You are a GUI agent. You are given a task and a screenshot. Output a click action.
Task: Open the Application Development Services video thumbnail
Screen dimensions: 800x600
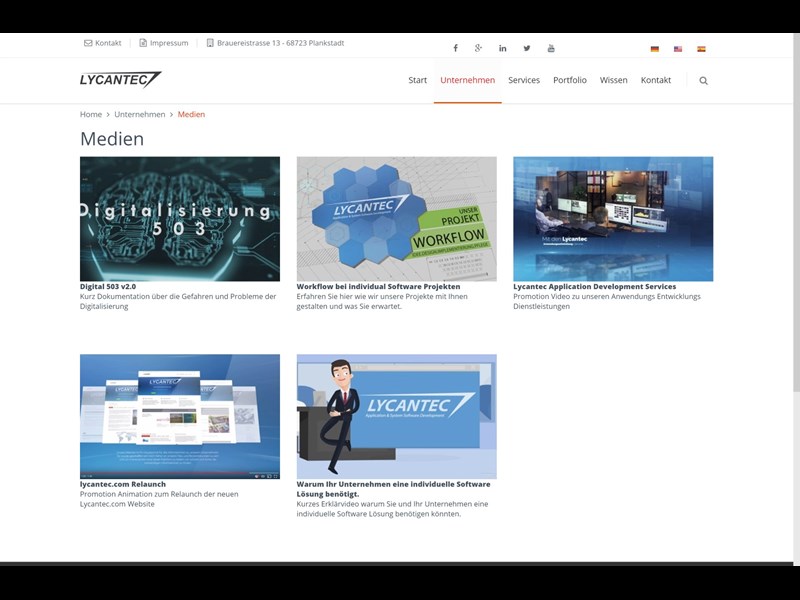[x=613, y=219]
